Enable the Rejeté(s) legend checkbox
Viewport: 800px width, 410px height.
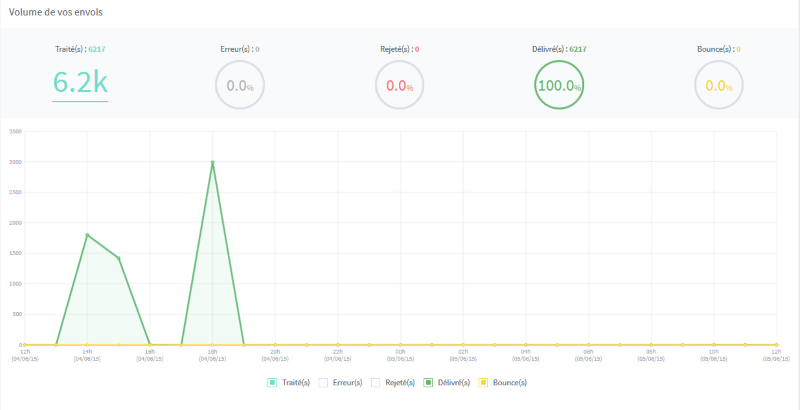tap(376, 382)
